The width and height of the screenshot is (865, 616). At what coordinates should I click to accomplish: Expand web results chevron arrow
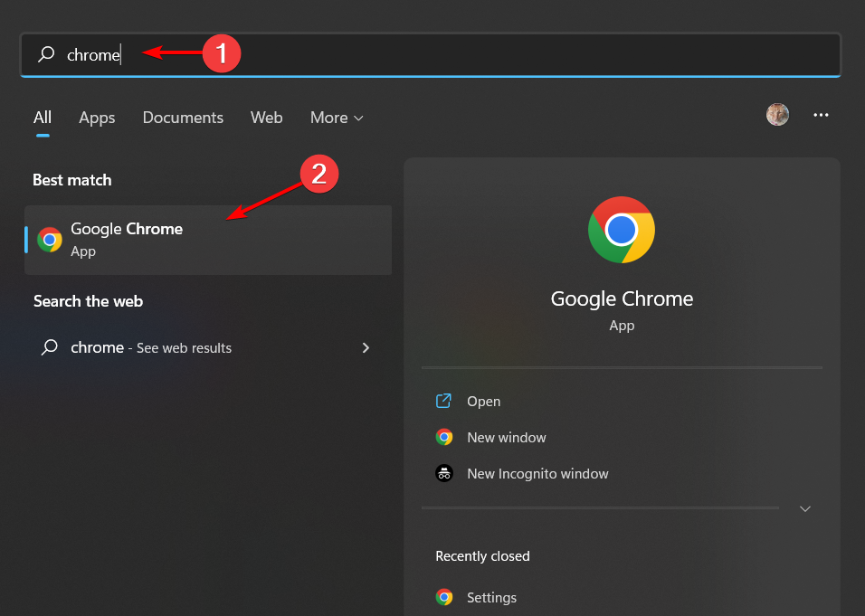[x=366, y=347]
